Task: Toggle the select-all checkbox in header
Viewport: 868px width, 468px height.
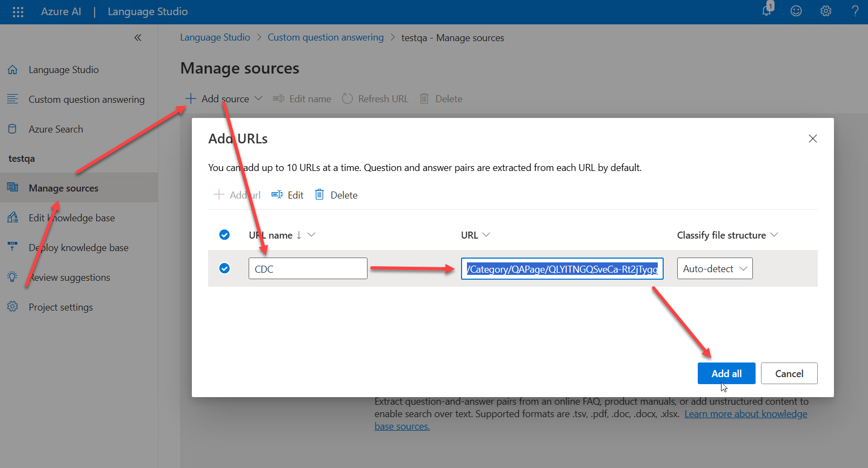Action: coord(224,235)
